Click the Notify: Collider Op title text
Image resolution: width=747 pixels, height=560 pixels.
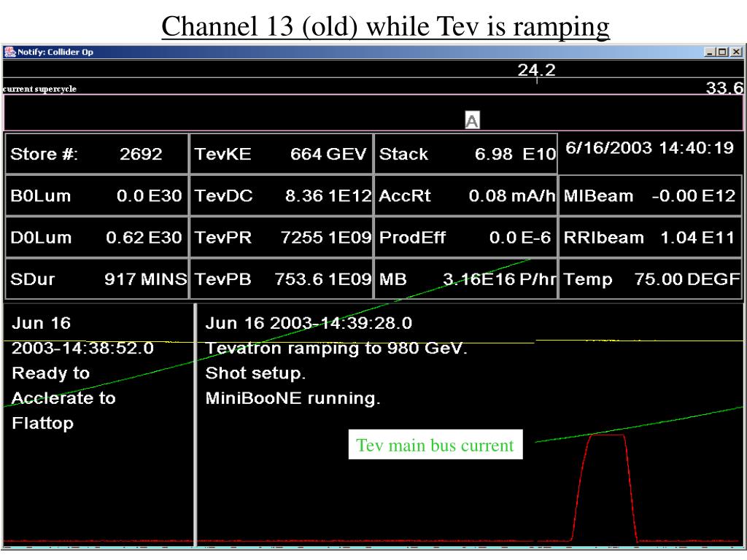55,52
